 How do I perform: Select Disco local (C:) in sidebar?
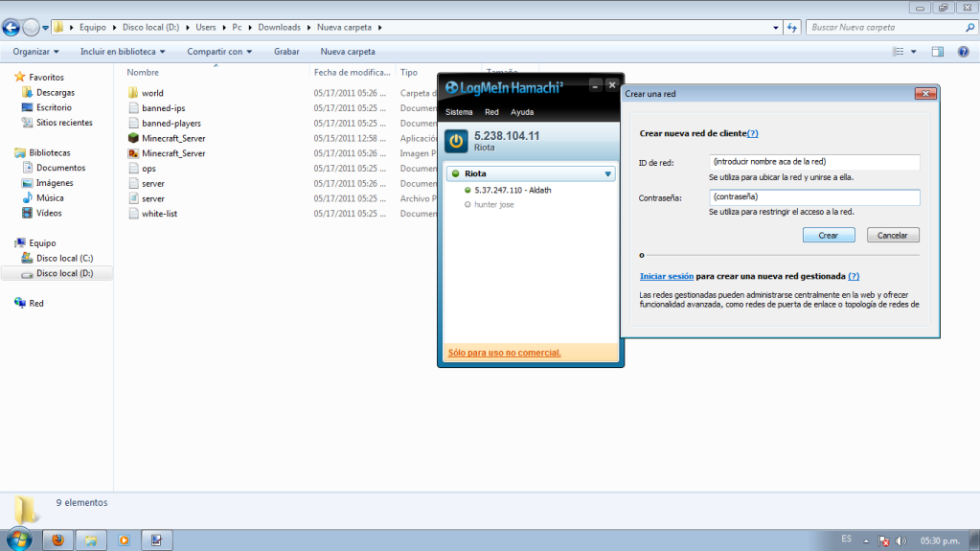pos(64,258)
